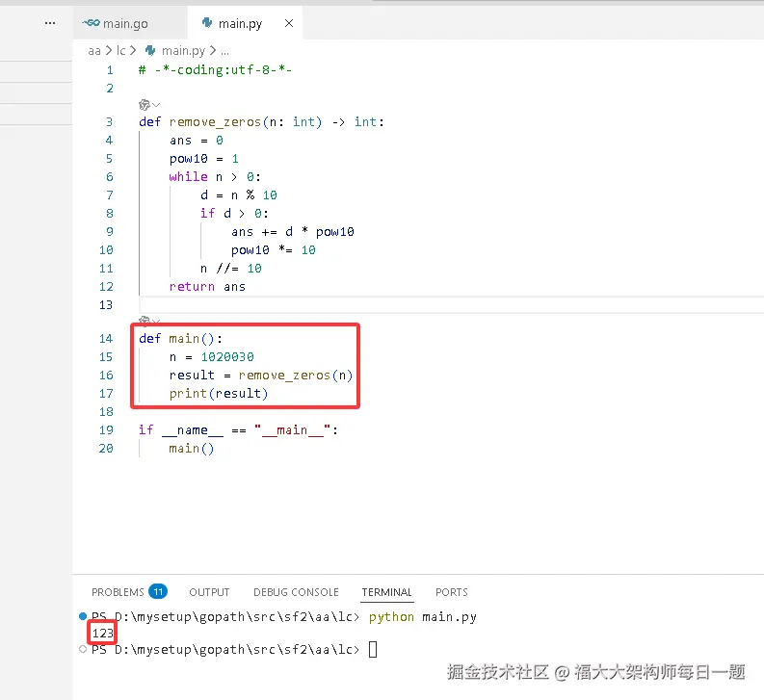Click the 'python main.py' command in terminal

point(422,616)
